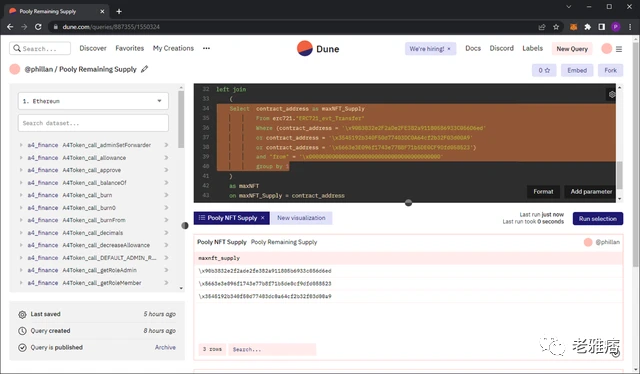Bookmark this page with the star icon
640x374 pixels.
(x=556, y=27)
